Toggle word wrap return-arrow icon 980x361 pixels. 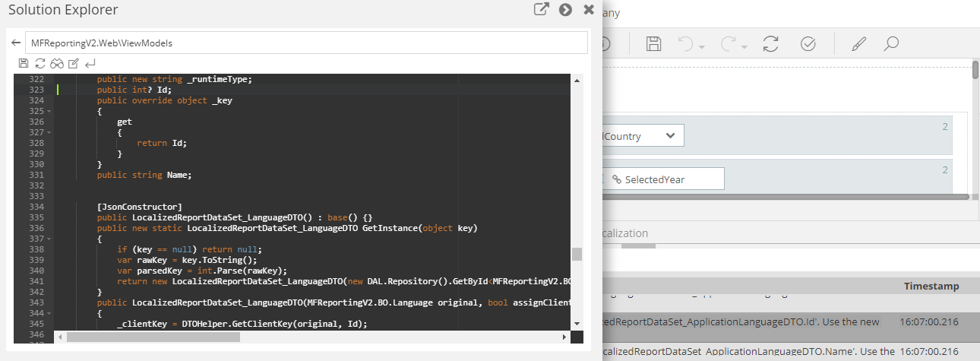coord(90,63)
